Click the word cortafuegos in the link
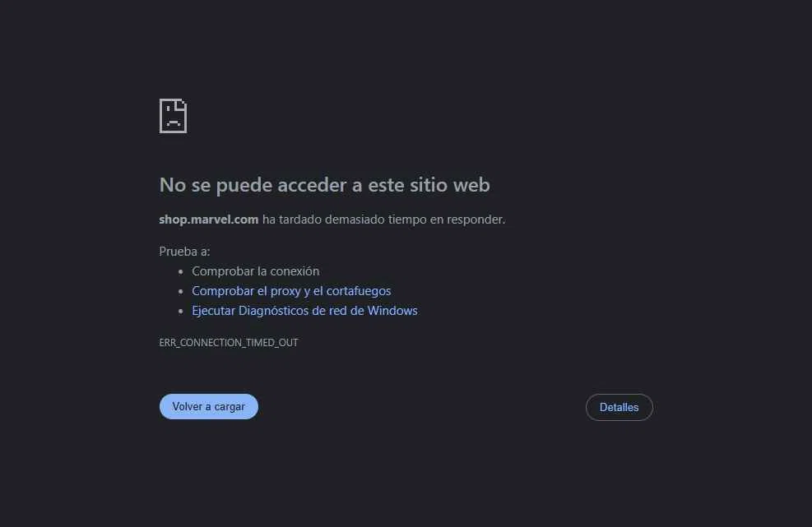This screenshot has height=527, width=812. point(359,291)
